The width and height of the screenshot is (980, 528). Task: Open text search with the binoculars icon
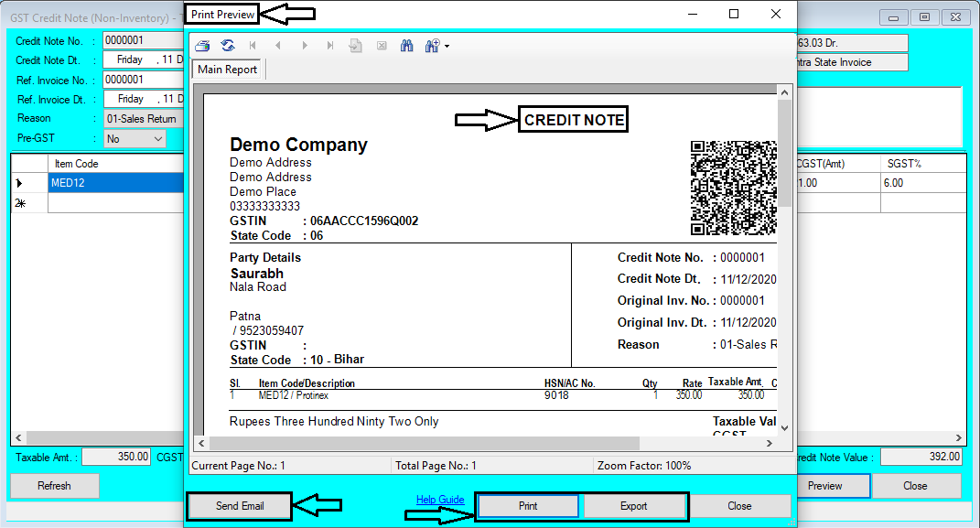pyautogui.click(x=406, y=45)
